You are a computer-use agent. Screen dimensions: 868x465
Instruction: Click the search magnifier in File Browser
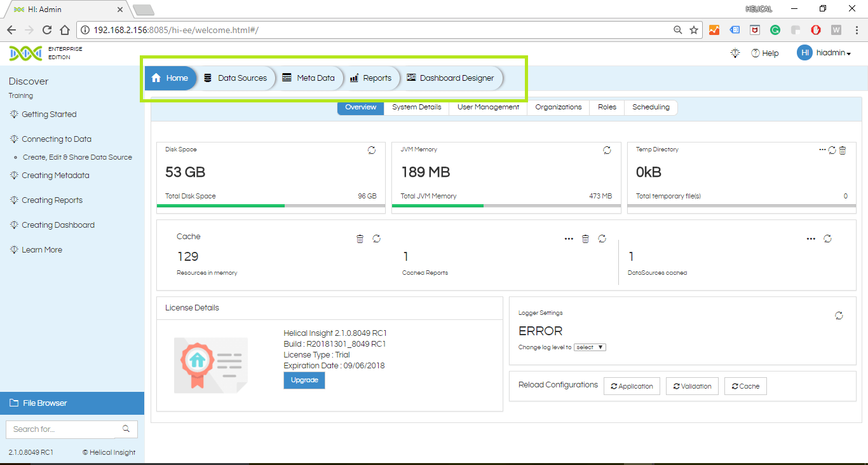126,429
